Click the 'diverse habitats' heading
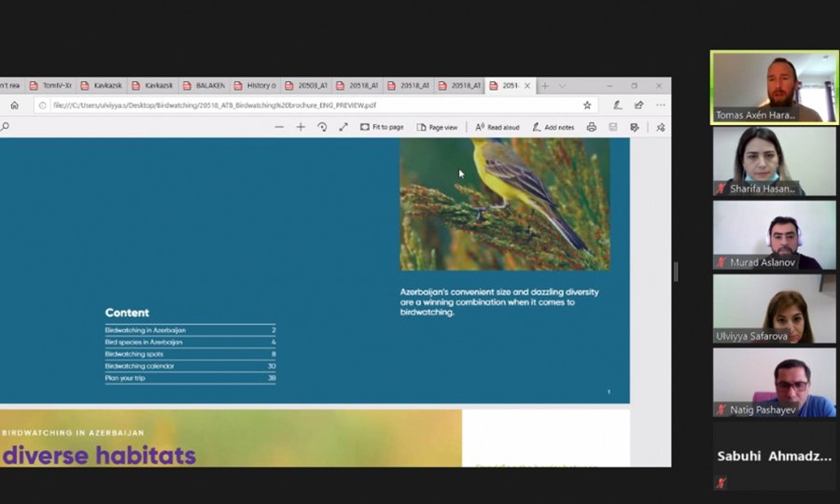Screen dimensions: 840x504 coord(100,455)
